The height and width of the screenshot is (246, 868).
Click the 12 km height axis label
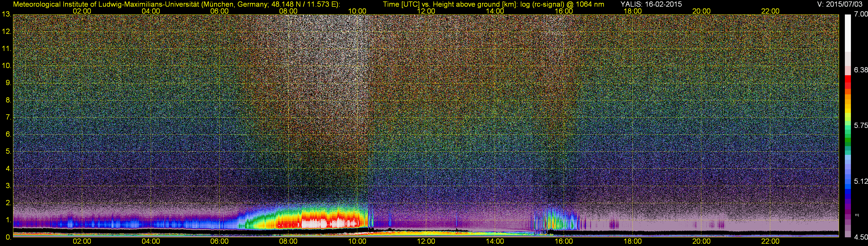[x=6, y=32]
